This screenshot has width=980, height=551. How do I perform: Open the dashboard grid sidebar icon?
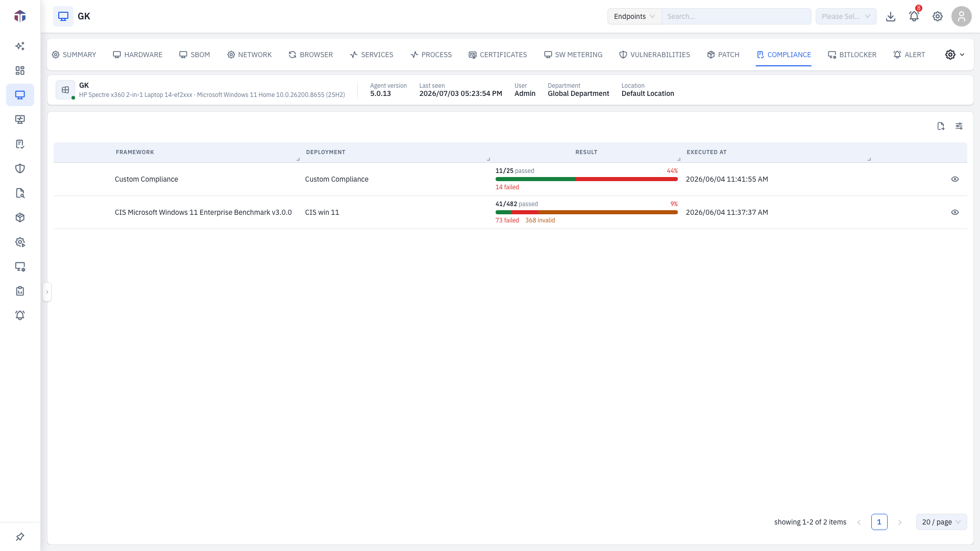click(x=20, y=70)
